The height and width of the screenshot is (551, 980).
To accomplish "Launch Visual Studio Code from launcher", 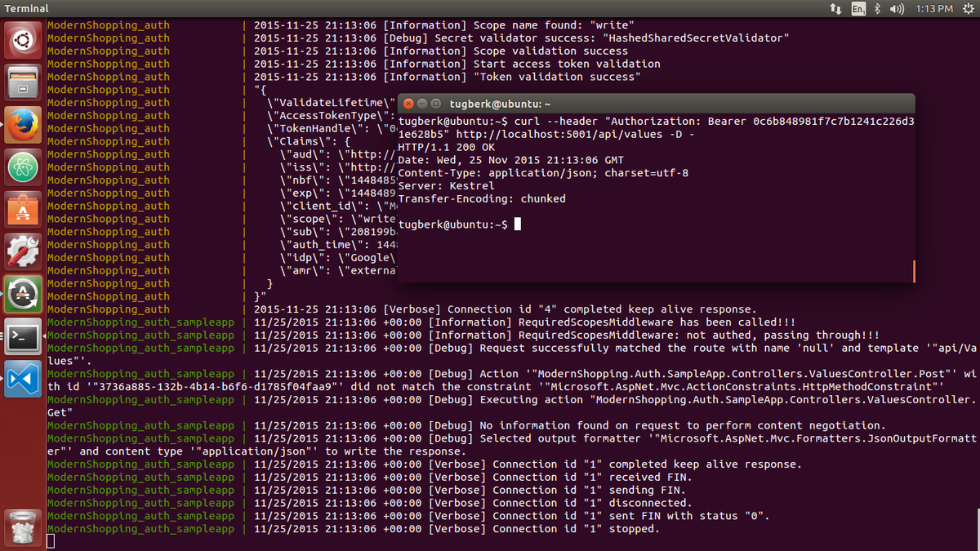I will [x=23, y=380].
